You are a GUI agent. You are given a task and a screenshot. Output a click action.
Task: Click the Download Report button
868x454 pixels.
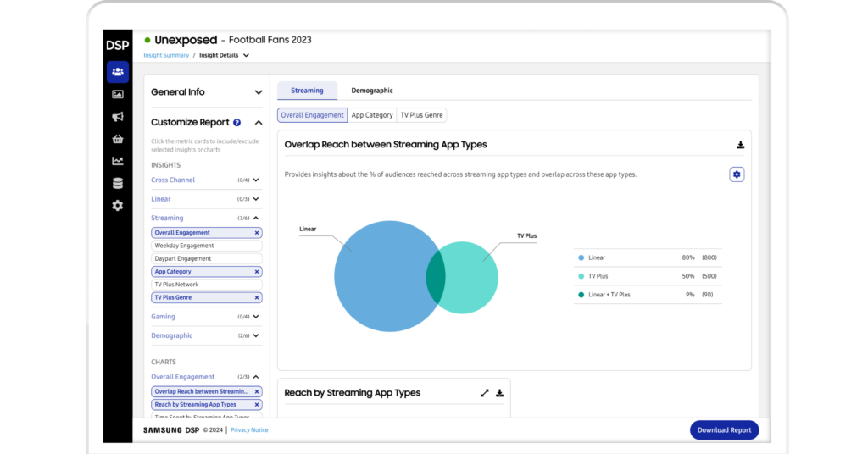tap(724, 430)
